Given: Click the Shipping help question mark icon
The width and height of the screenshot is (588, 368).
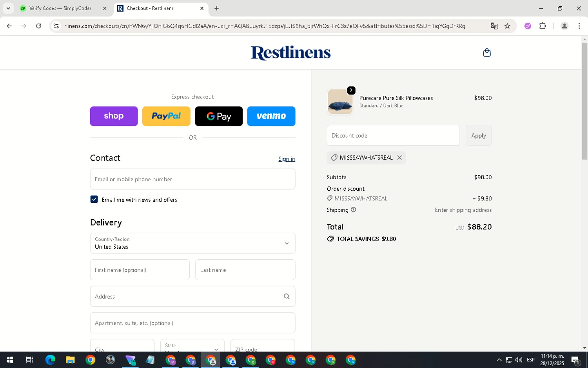Looking at the screenshot, I should tap(353, 210).
